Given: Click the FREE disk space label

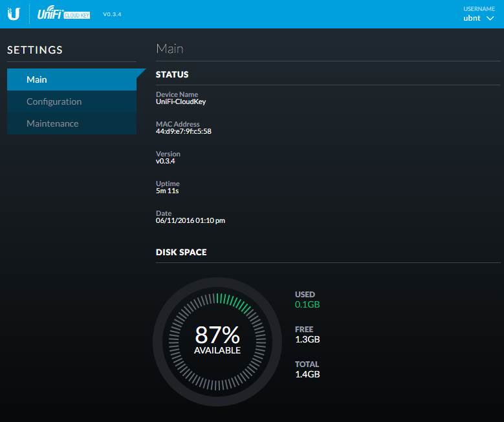Looking at the screenshot, I should (303, 330).
